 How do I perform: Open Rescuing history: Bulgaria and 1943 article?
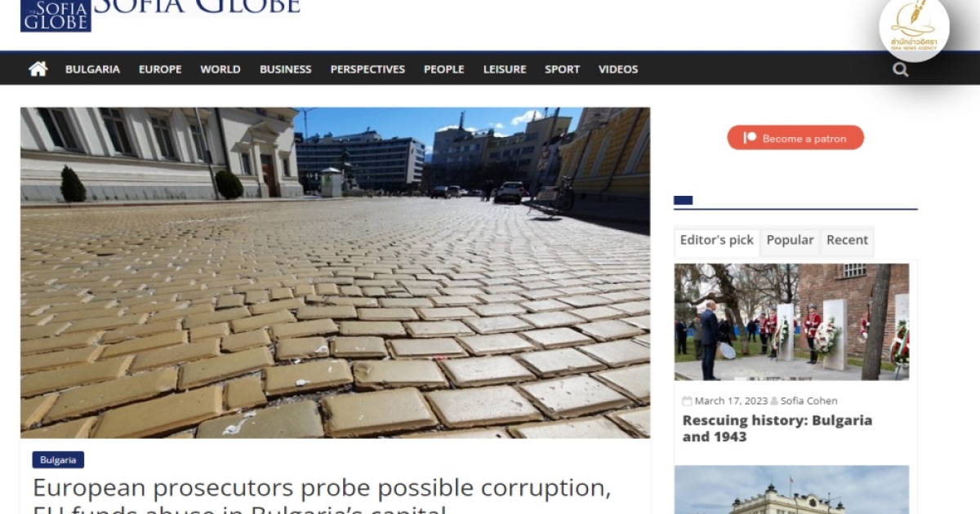coord(777,428)
